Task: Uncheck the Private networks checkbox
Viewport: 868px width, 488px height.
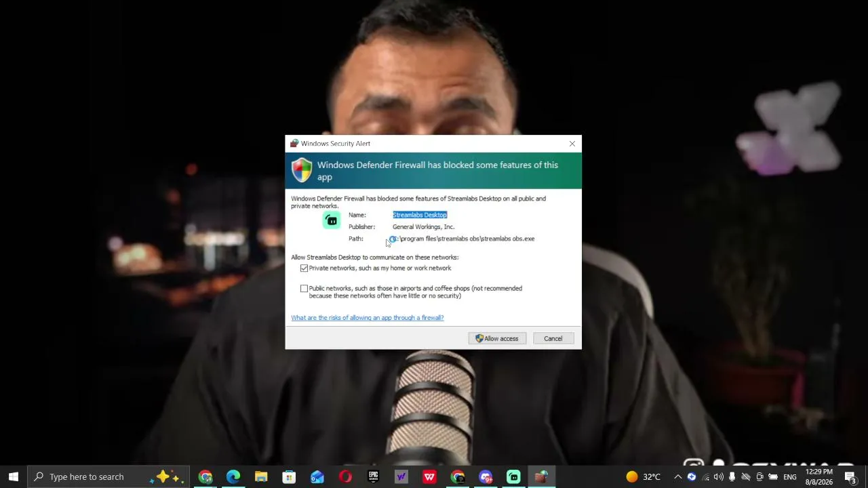Action: 304,268
